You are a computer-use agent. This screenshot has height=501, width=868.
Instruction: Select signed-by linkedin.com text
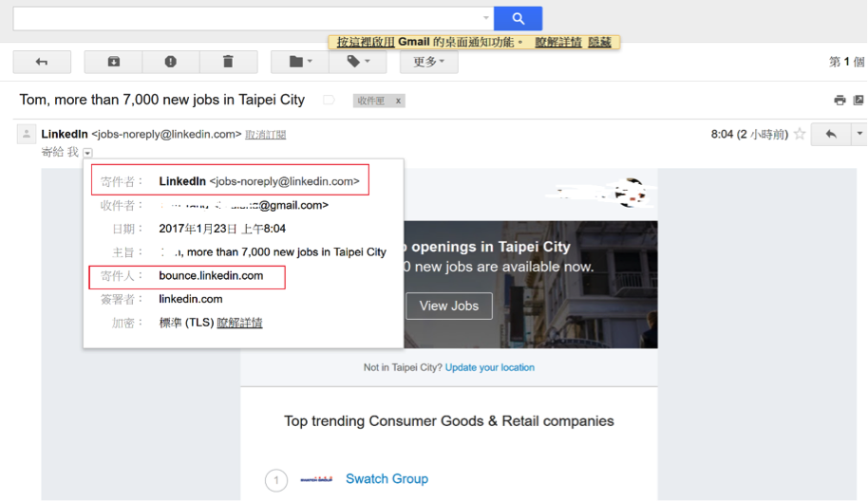tap(191, 299)
